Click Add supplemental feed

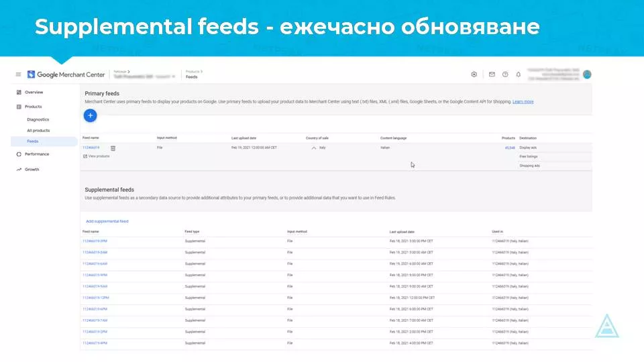tap(107, 221)
